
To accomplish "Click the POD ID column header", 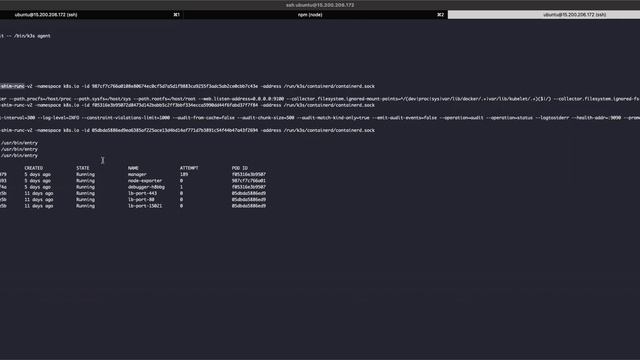I will pos(240,168).
